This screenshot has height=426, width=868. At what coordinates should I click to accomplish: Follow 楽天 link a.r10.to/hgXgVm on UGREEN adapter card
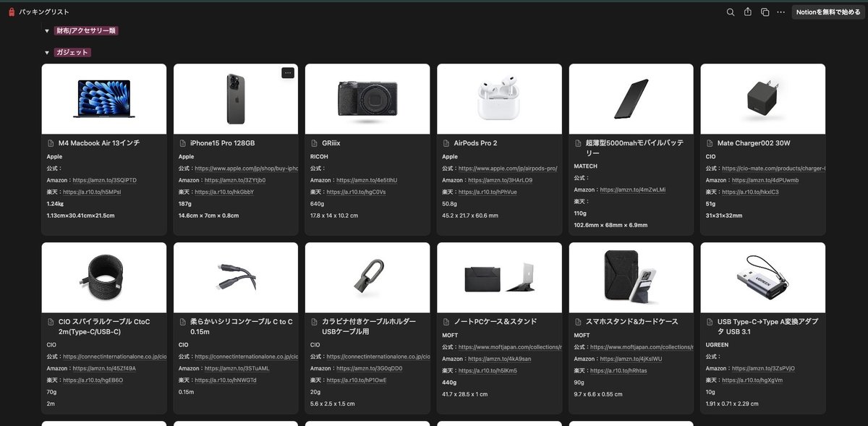click(752, 380)
